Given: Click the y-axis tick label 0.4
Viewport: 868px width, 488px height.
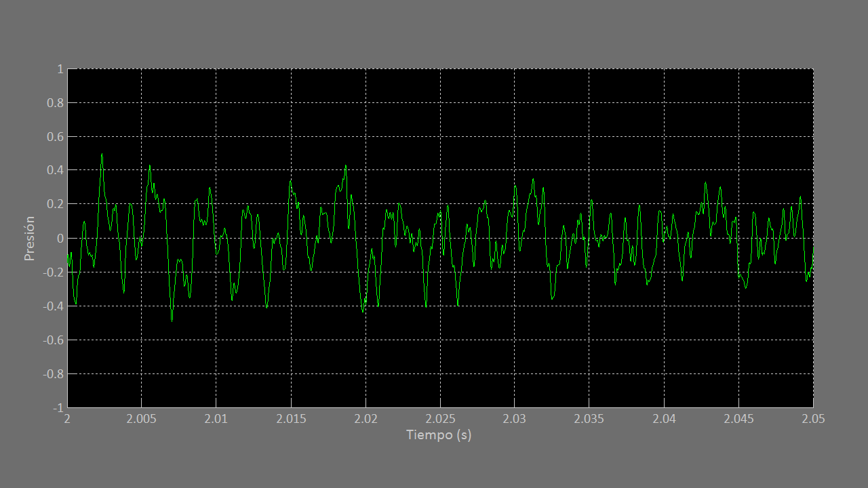Looking at the screenshot, I should [x=55, y=171].
